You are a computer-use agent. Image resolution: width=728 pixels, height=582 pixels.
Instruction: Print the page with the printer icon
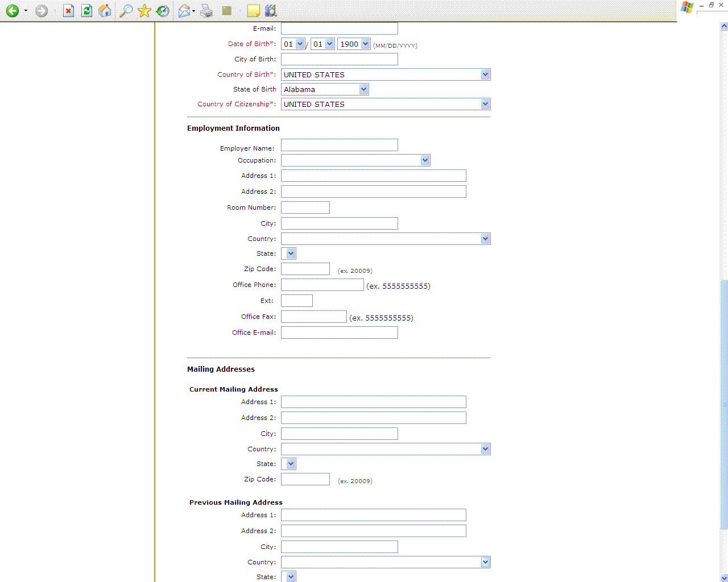206,11
